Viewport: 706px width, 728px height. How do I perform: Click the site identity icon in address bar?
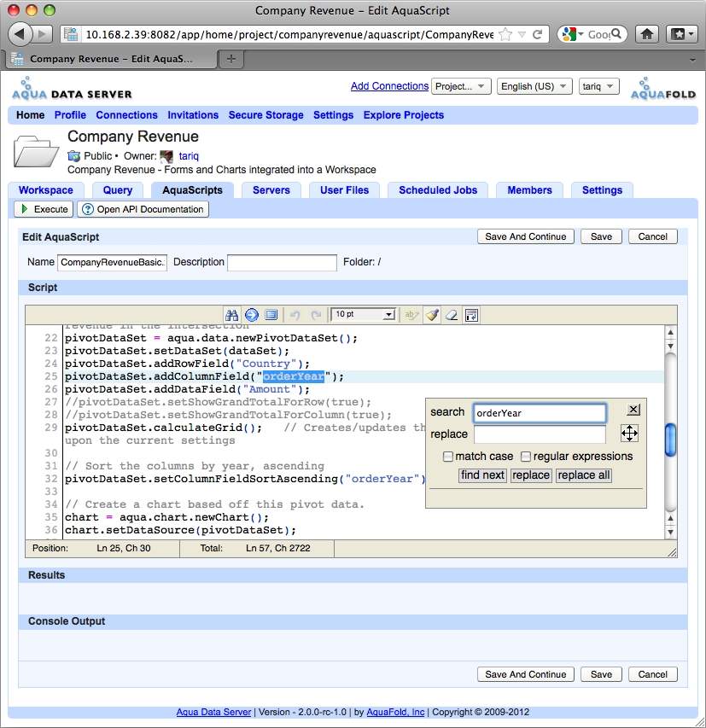(71, 34)
